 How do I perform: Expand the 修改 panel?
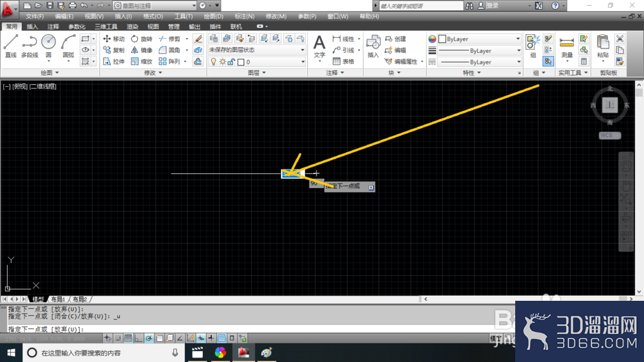click(153, 73)
